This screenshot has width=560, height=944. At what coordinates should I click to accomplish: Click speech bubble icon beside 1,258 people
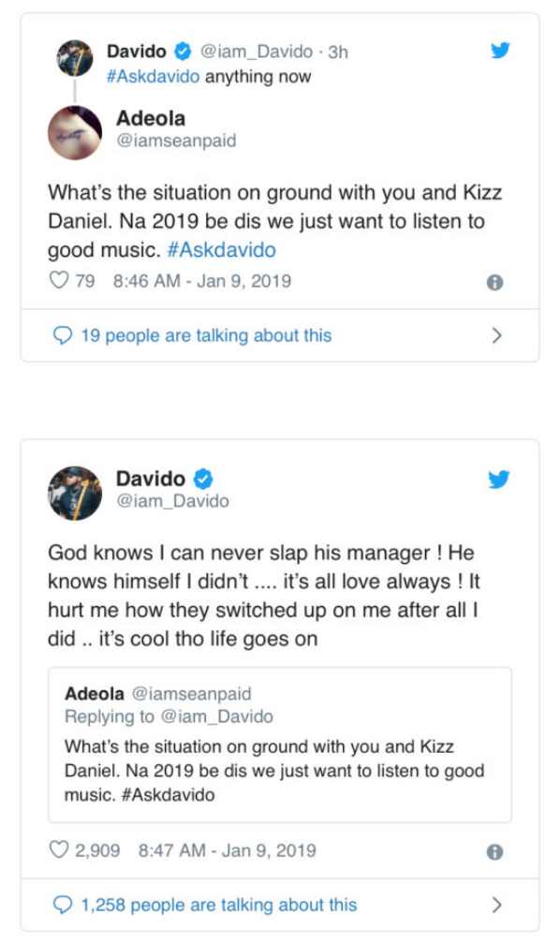pos(63,905)
